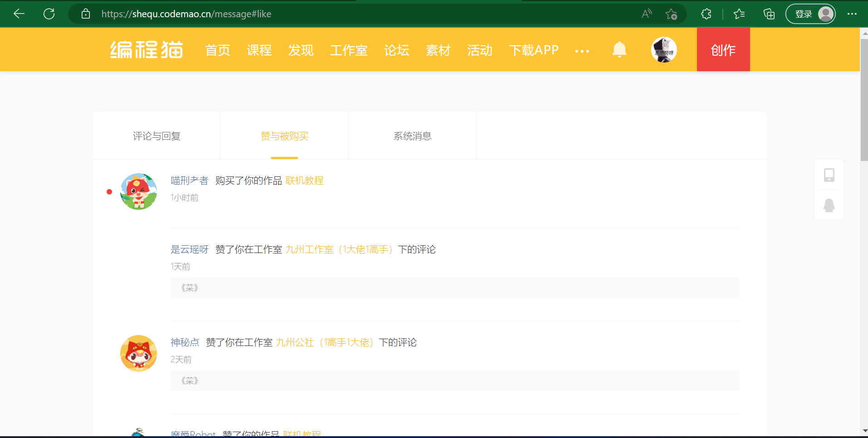The width and height of the screenshot is (868, 438).
Task: Open the 课程 nav item
Action: tap(260, 50)
